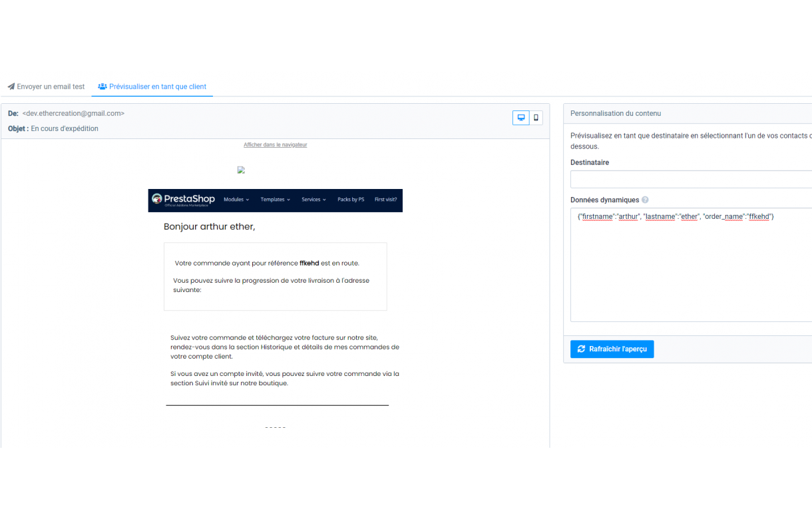Screen dimensions: 812x519
Task: Click the envoi icon on 'Envoyer un email test' tab
Action: pos(10,86)
